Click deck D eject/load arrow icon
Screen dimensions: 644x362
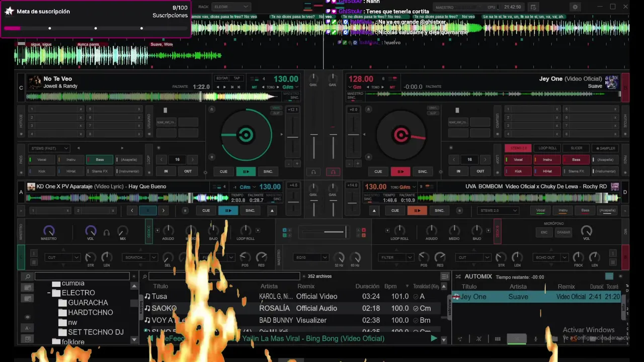pyautogui.click(x=374, y=211)
